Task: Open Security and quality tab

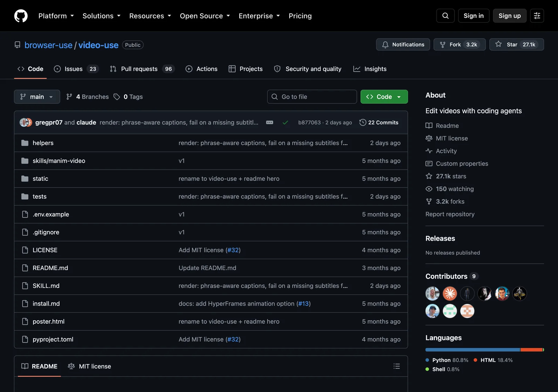Action: click(308, 69)
